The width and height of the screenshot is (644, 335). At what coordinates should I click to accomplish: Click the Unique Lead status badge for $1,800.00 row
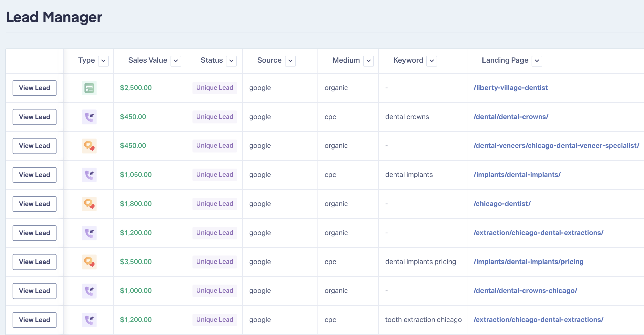(x=215, y=204)
